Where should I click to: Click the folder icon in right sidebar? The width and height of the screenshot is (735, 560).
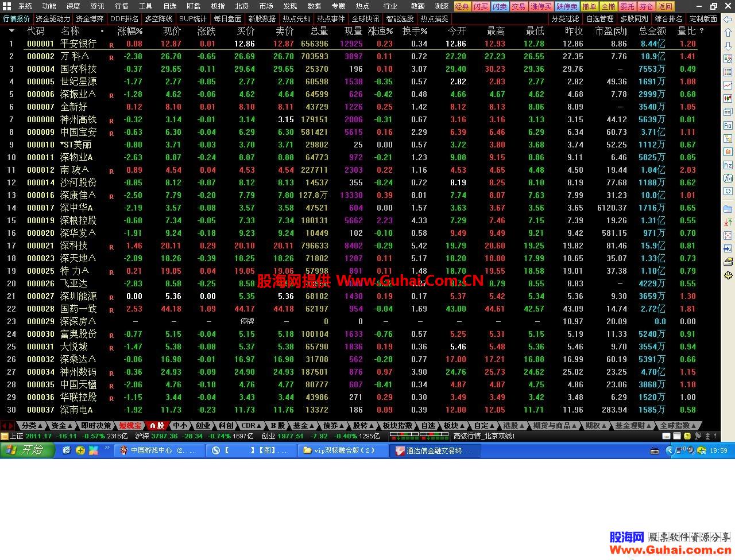[728, 209]
